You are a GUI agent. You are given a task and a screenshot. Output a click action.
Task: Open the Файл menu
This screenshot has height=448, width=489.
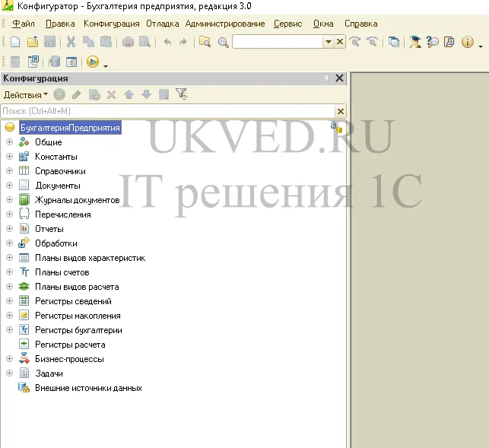[x=24, y=24]
